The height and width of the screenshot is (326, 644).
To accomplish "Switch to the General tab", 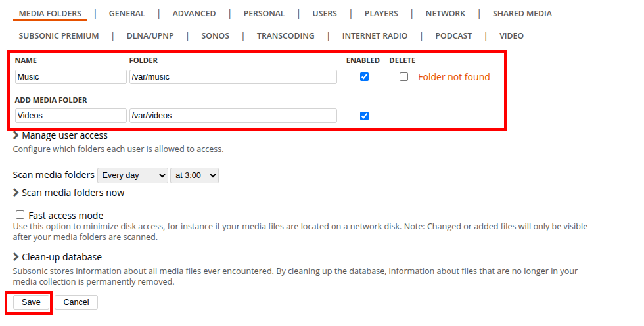I will (127, 14).
